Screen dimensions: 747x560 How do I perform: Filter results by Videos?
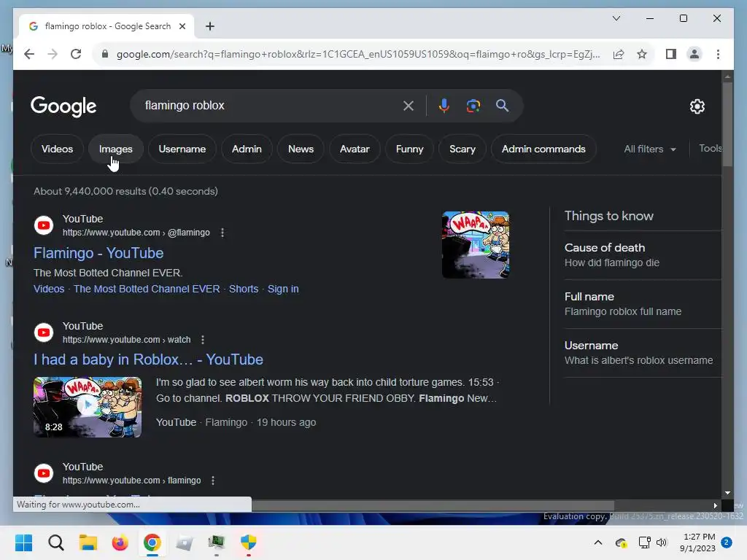coord(57,149)
